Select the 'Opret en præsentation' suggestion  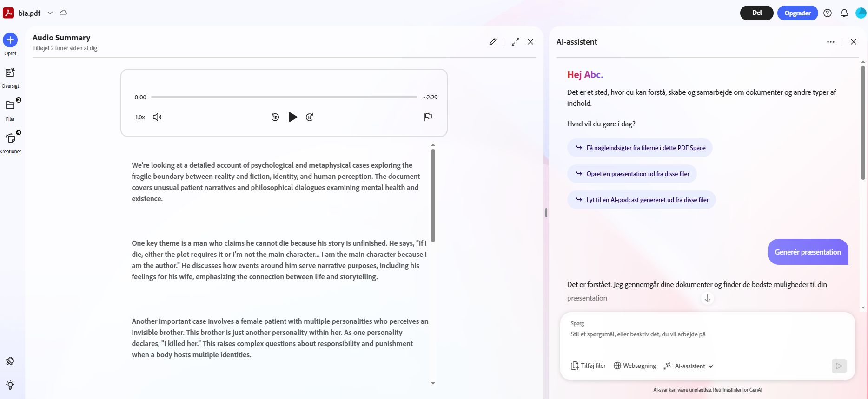pyautogui.click(x=632, y=174)
